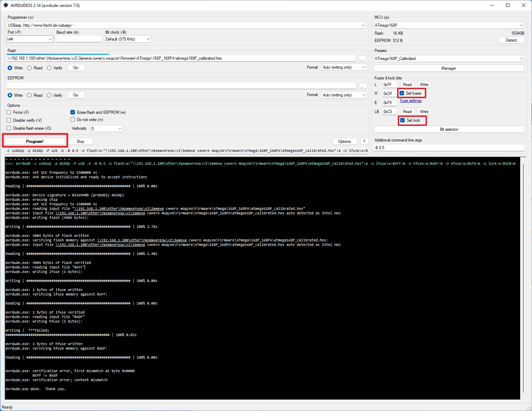Close the AVRDUDESS window
Screen dimensions: 532x411
click(x=524, y=5)
